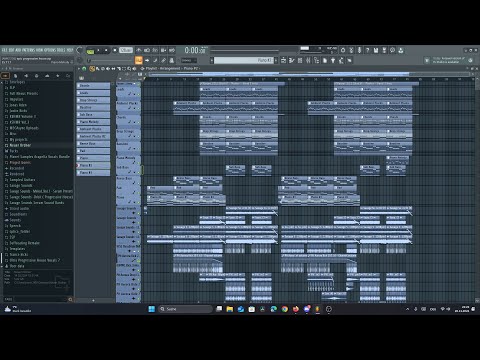Open the PATTERNS menu
Screen dimensions: 480x360
point(28,50)
